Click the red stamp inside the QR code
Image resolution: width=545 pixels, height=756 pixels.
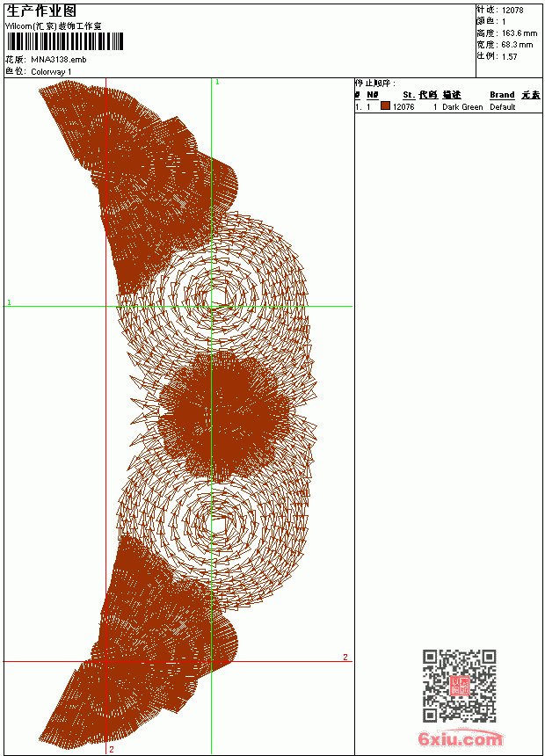tap(459, 685)
